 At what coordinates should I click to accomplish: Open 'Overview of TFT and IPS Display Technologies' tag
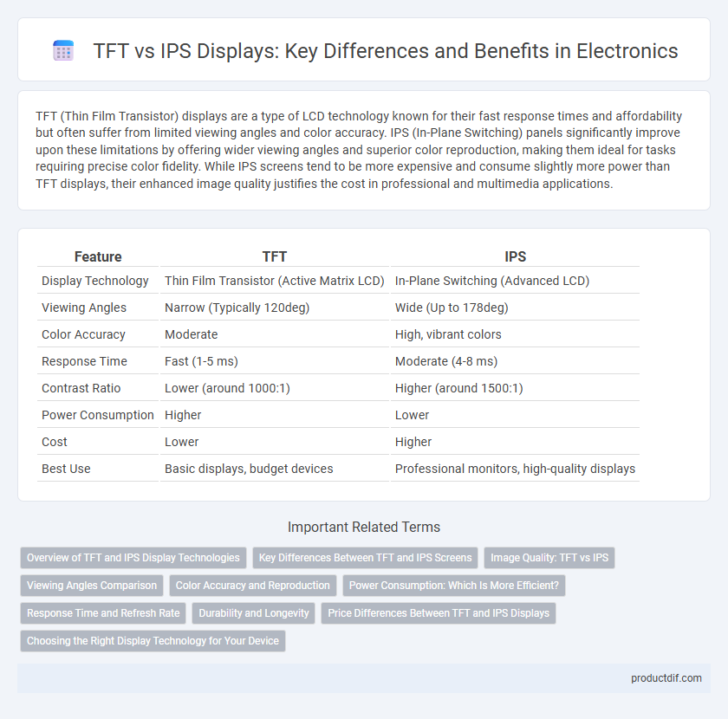pyautogui.click(x=133, y=558)
